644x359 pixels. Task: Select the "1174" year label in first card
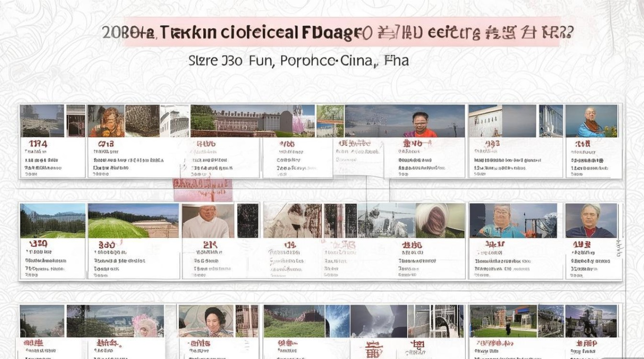click(37, 144)
